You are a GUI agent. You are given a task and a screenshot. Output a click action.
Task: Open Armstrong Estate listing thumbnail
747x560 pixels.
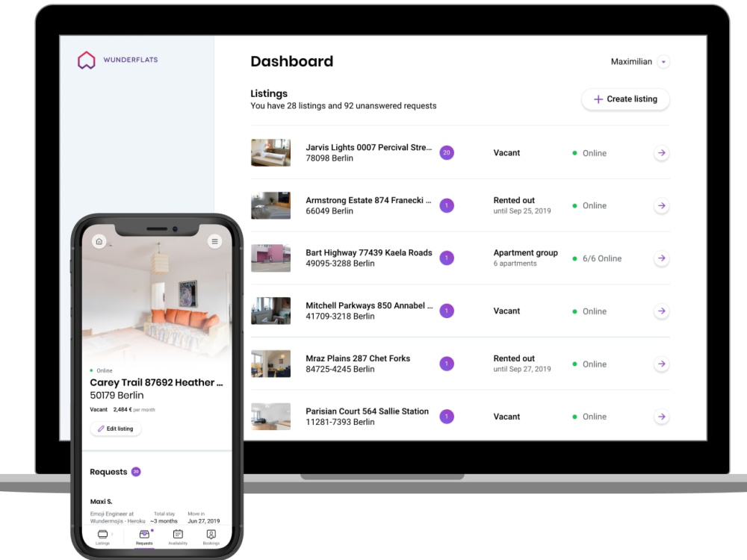270,205
